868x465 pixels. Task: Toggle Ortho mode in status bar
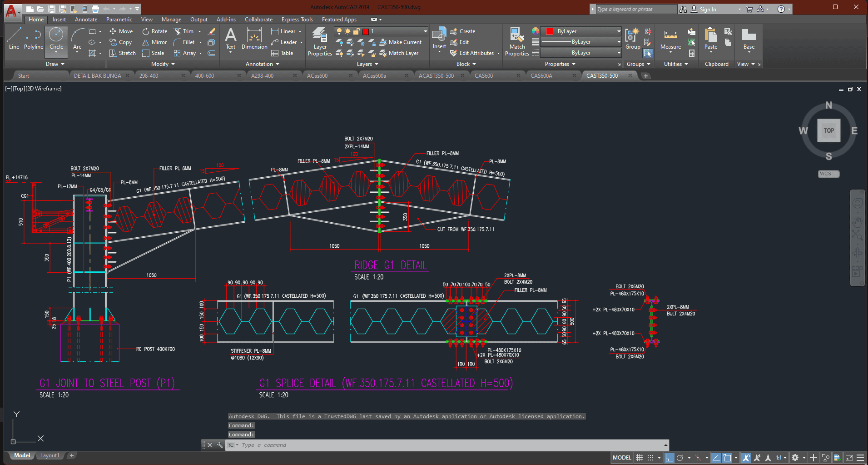click(669, 458)
